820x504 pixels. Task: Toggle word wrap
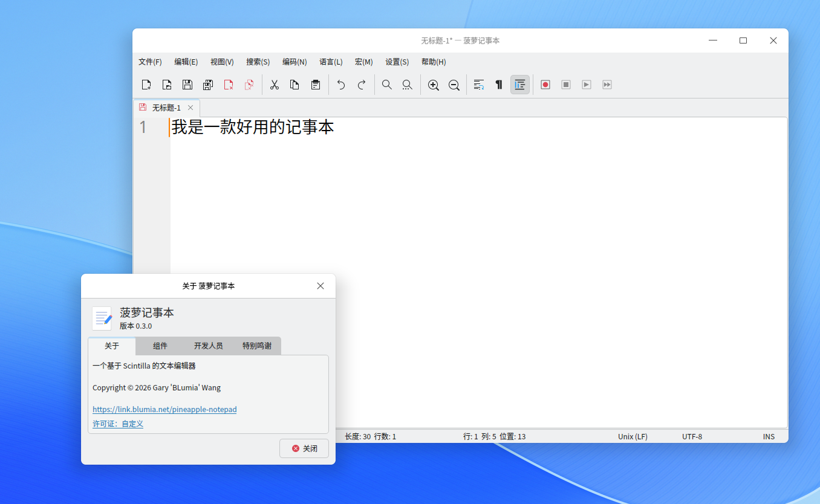478,85
